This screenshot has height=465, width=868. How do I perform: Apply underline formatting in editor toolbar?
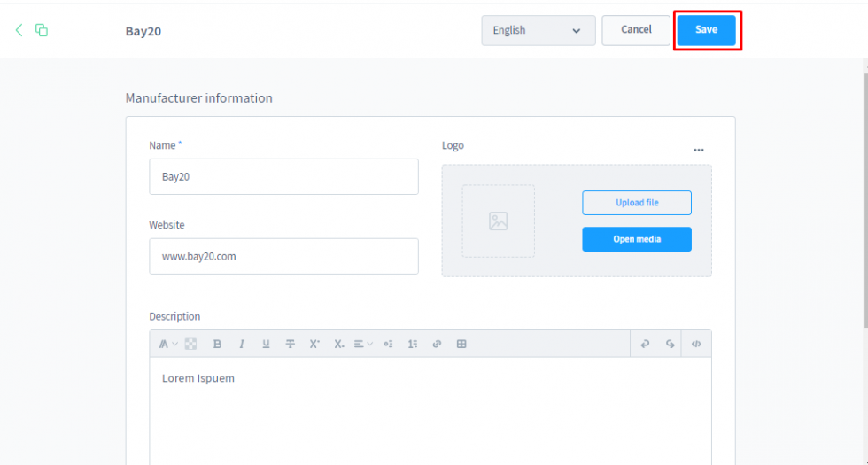coord(266,344)
